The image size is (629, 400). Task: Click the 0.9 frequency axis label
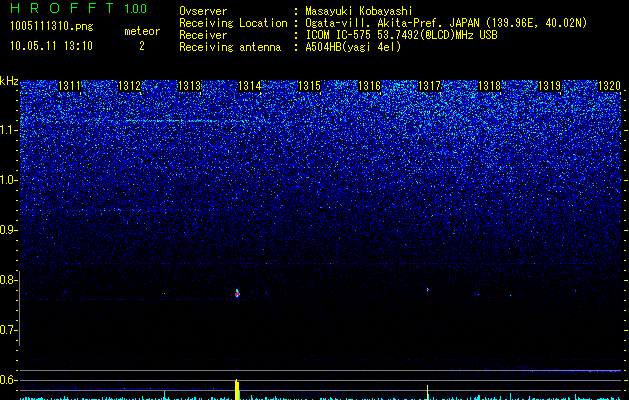(9, 230)
